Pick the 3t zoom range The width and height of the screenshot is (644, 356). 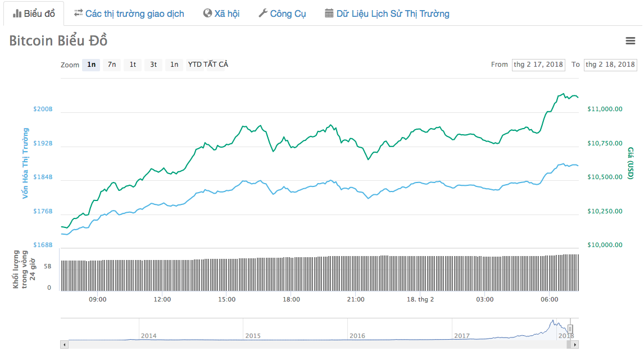tap(153, 65)
